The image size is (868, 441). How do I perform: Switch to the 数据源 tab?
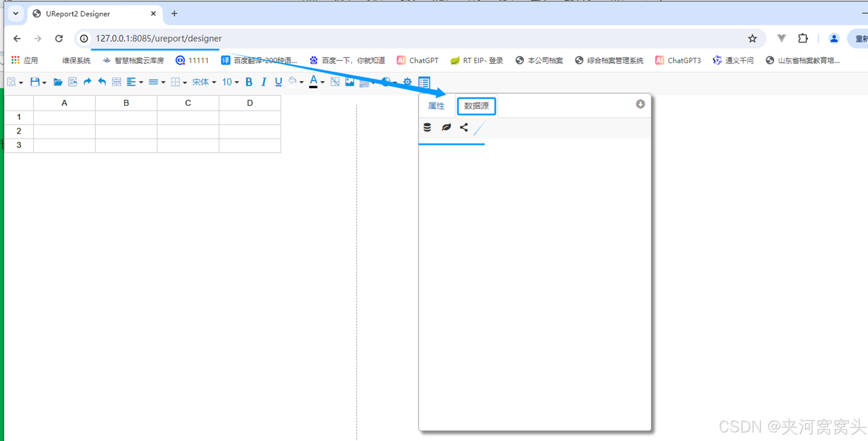(x=476, y=106)
